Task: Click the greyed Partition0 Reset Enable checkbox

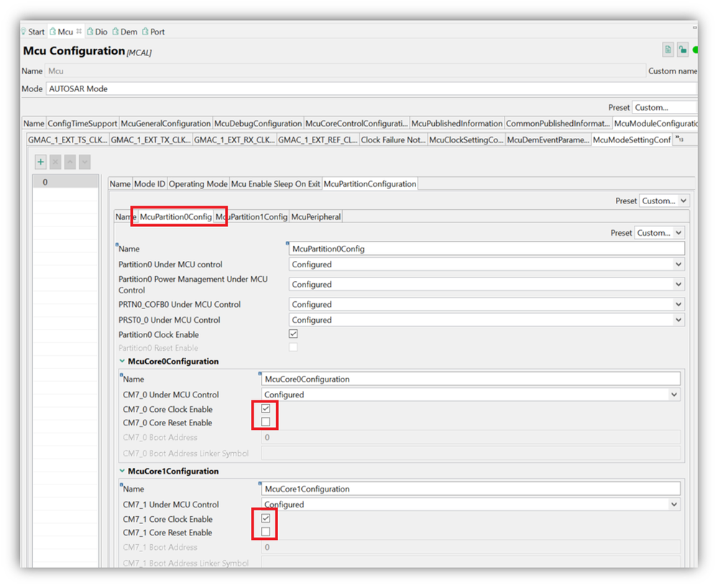Action: pos(293,347)
